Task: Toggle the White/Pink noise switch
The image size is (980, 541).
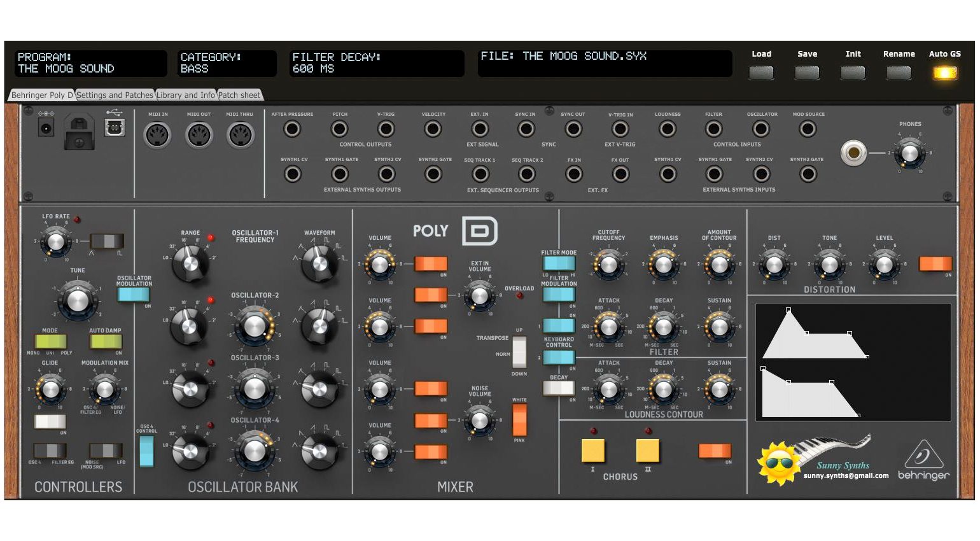Action: click(519, 420)
